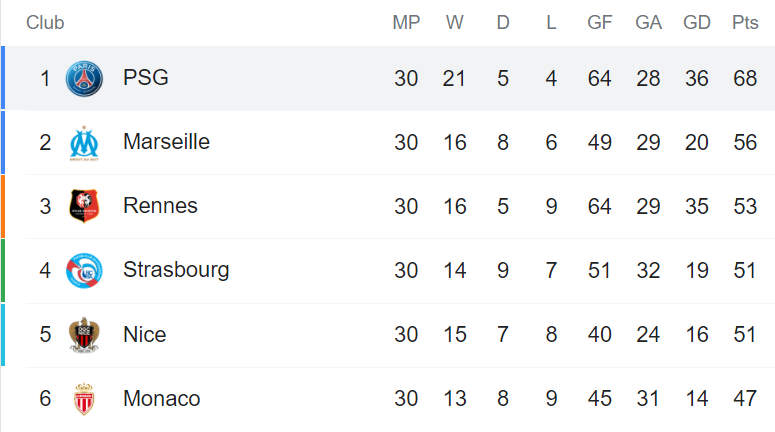The image size is (775, 432).
Task: Click the Club column header
Action: coord(45,23)
